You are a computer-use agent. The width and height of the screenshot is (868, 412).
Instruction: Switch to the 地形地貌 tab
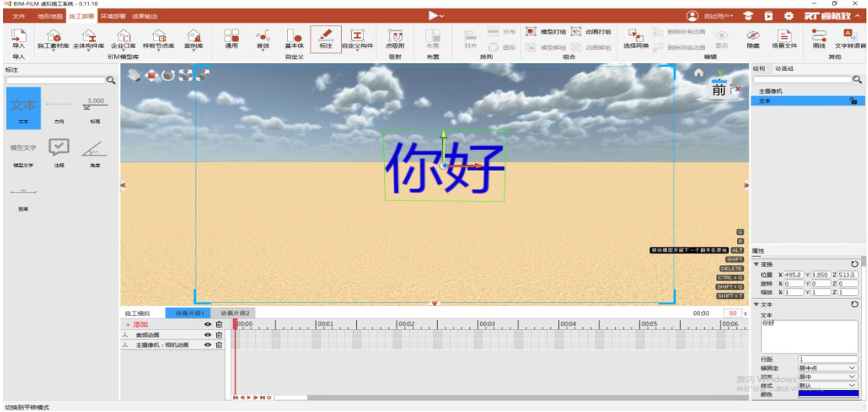pyautogui.click(x=50, y=16)
